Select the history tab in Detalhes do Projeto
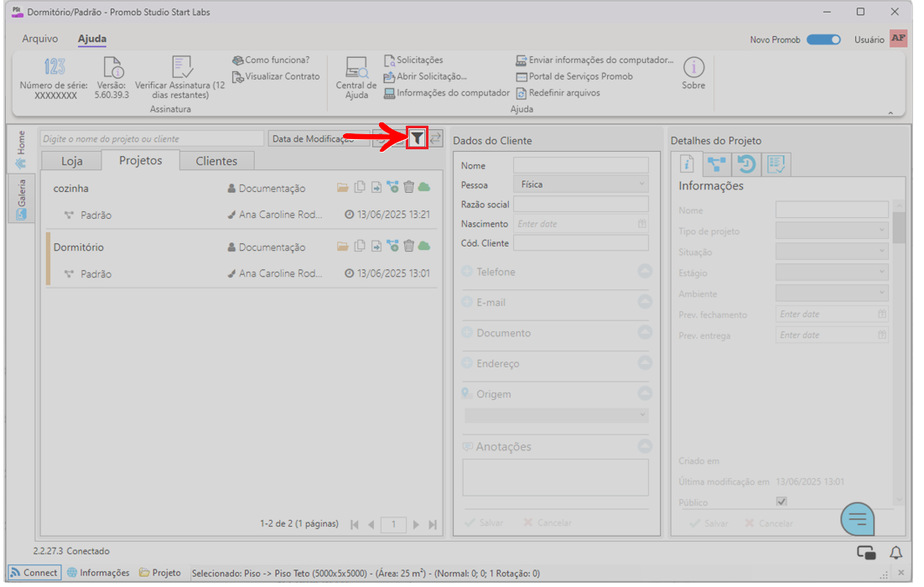The height and width of the screenshot is (587, 924). (x=746, y=164)
